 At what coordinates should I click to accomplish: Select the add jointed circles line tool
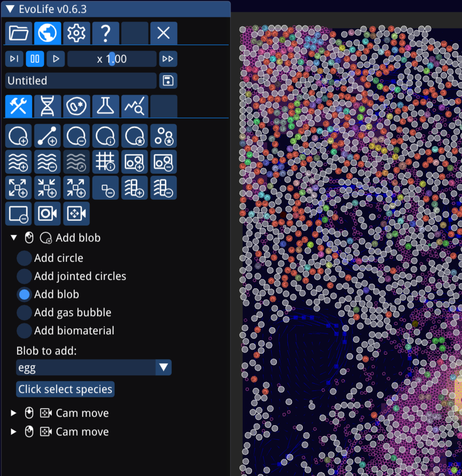[x=47, y=136]
